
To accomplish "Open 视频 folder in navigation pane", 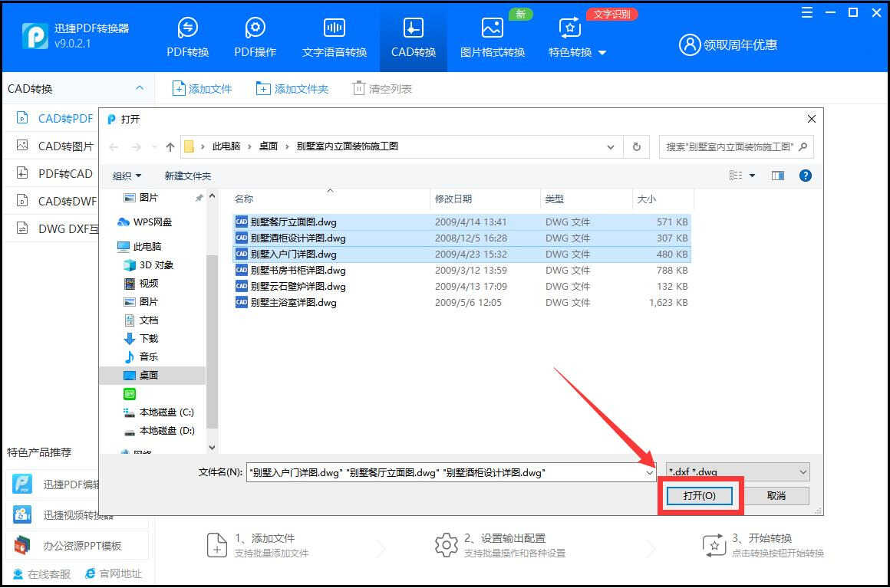I will tap(141, 283).
